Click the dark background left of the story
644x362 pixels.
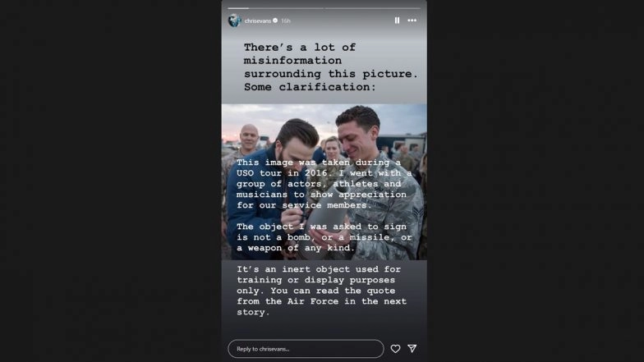[111, 181]
